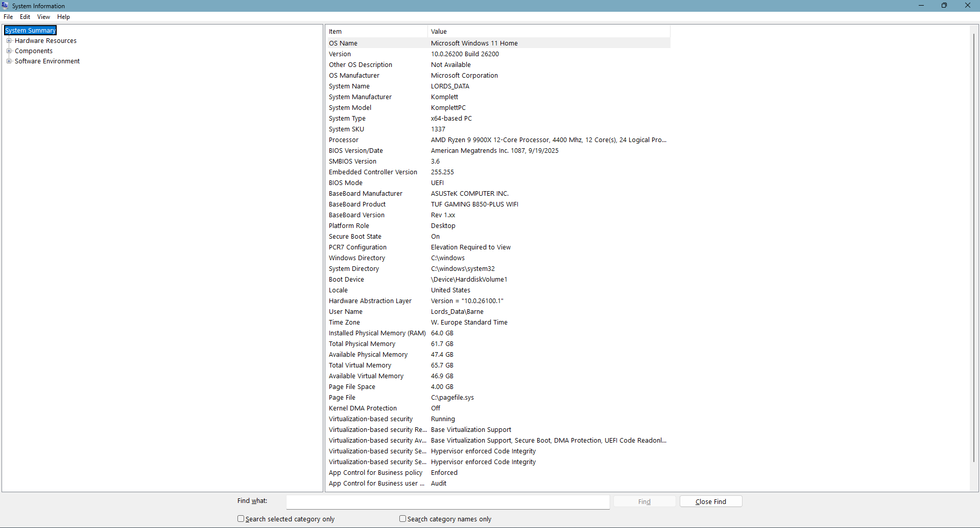Click the Audit value in the last row
The width and height of the screenshot is (980, 528).
click(x=439, y=484)
